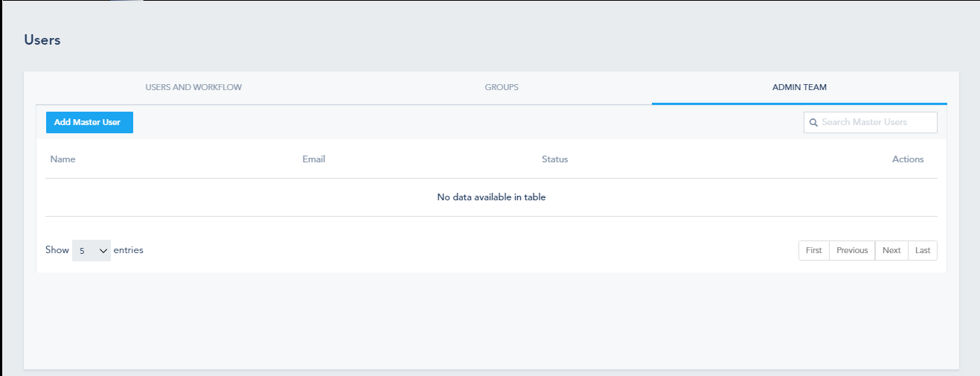This screenshot has width=980, height=376.
Task: Click the Add Master User button
Action: point(89,122)
